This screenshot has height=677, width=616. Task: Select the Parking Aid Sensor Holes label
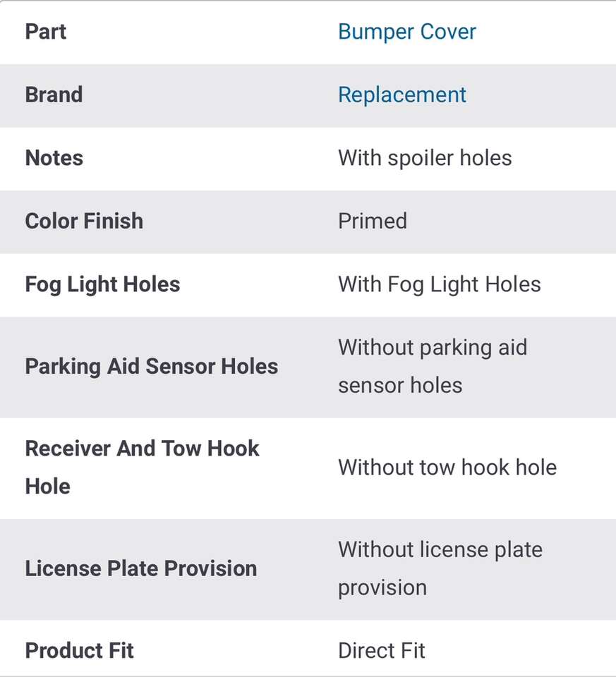pyautogui.click(x=151, y=367)
